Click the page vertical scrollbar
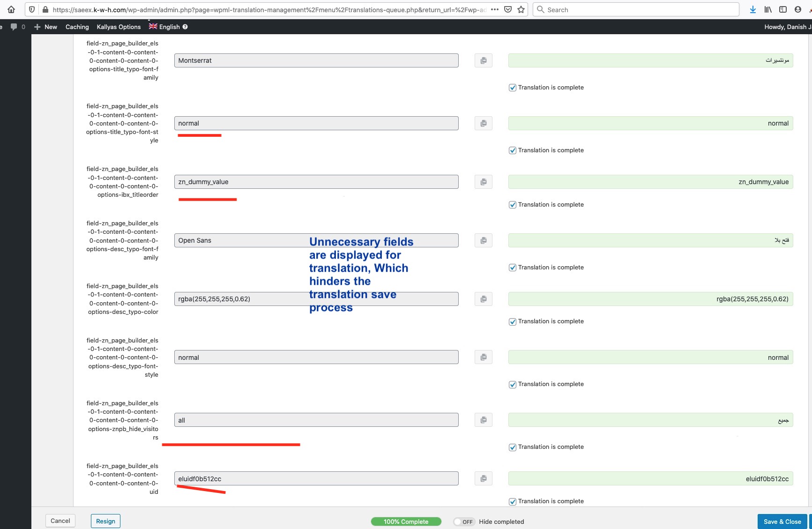This screenshot has width=812, height=529. [810, 269]
